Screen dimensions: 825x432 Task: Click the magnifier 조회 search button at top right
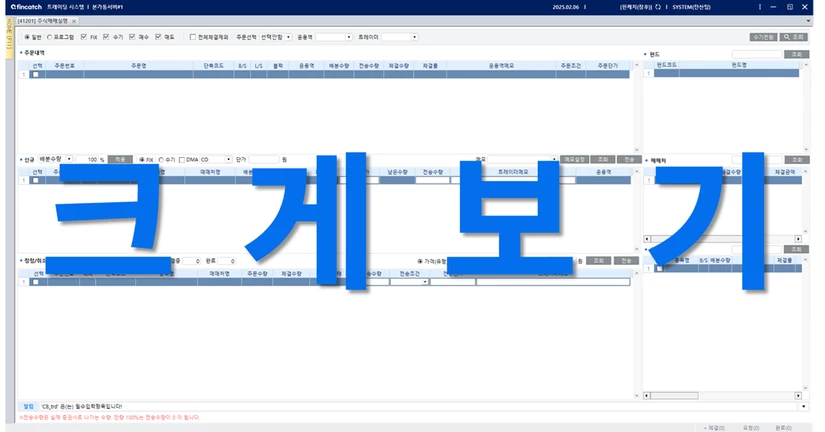click(x=794, y=37)
